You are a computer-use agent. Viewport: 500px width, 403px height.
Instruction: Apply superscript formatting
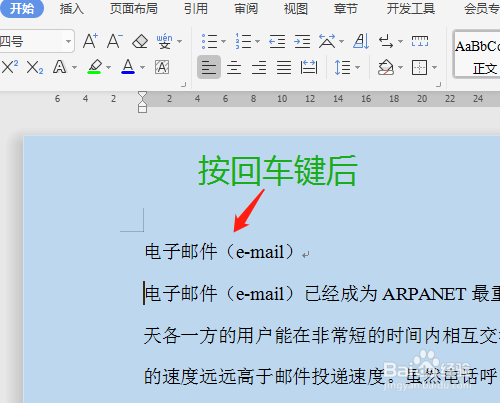pyautogui.click(x=10, y=67)
